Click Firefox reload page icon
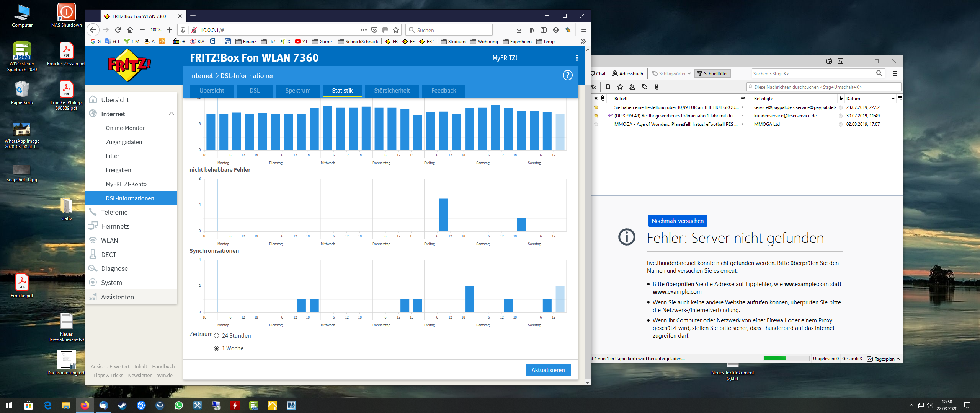The height and width of the screenshot is (413, 980). pyautogui.click(x=118, y=30)
